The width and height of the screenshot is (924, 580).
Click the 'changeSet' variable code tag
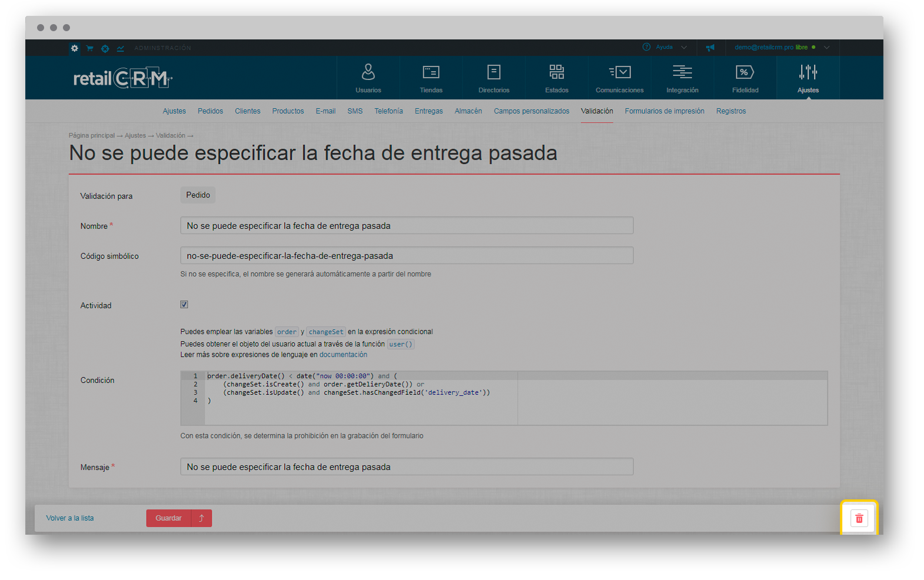[x=326, y=332]
